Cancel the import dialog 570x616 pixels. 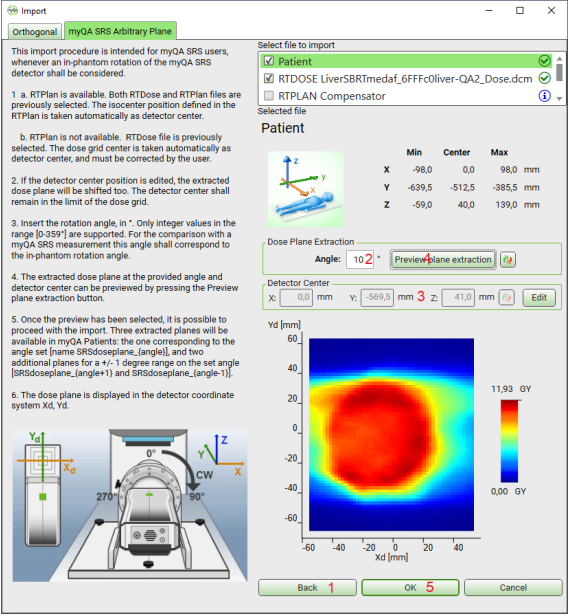tap(513, 588)
